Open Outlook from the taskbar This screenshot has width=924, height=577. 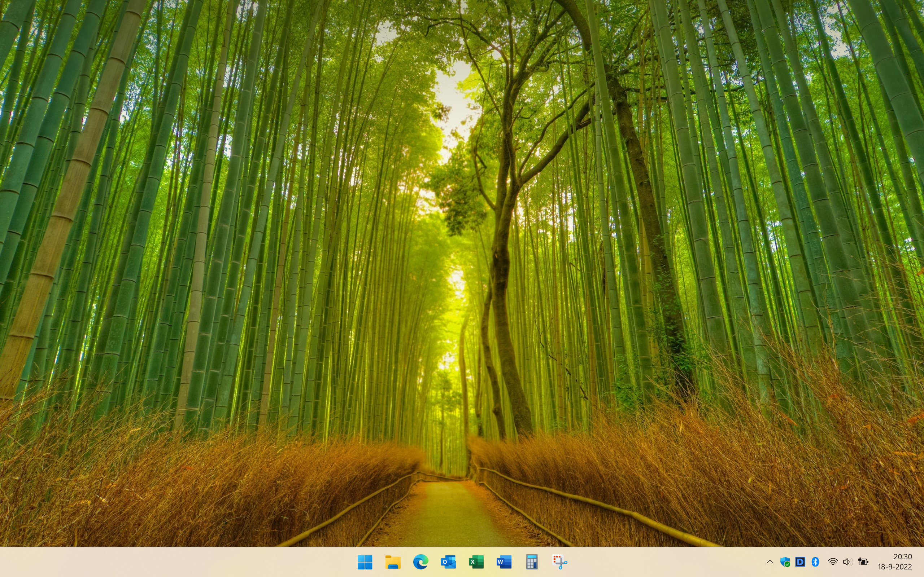click(x=448, y=562)
